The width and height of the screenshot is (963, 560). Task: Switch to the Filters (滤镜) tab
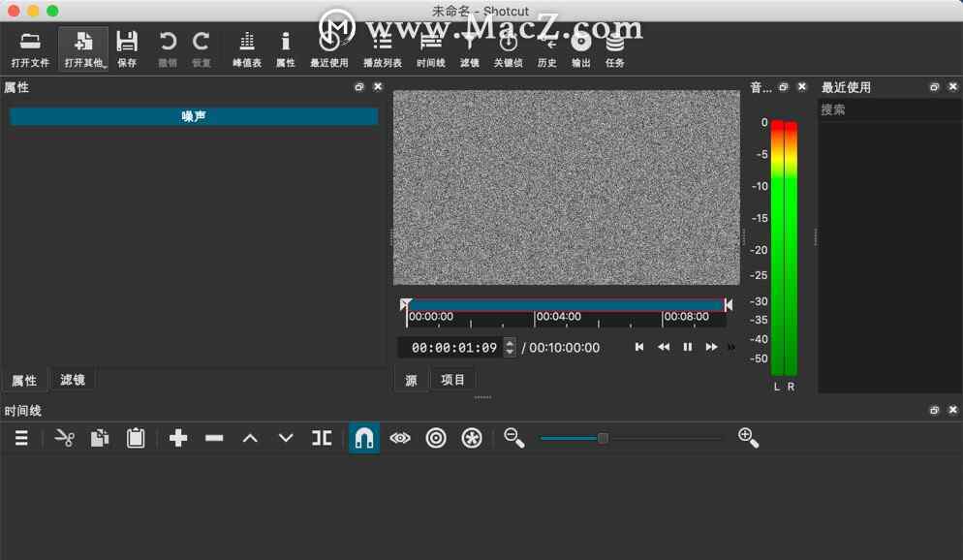[73, 380]
